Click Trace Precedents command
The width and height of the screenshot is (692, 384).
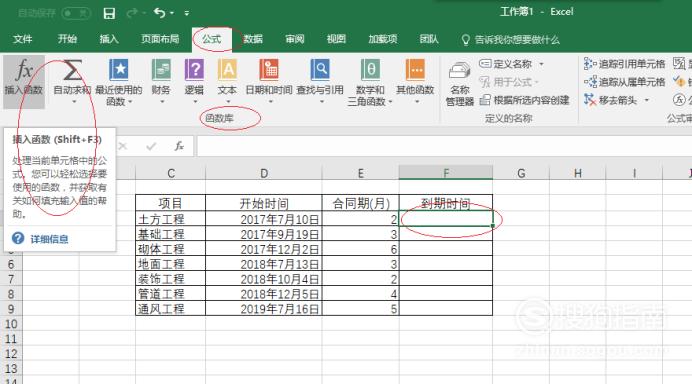624,64
